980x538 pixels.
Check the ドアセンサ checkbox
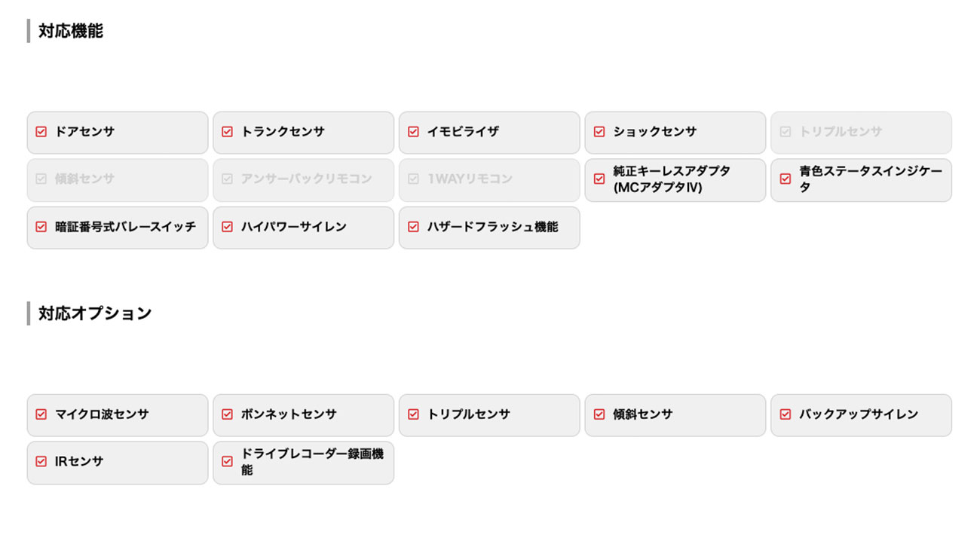point(41,132)
